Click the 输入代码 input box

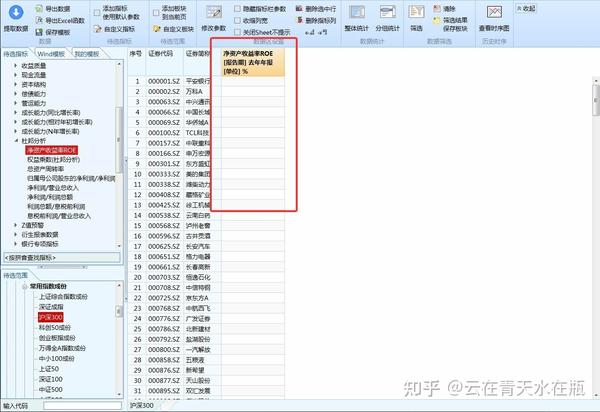pyautogui.click(x=82, y=405)
